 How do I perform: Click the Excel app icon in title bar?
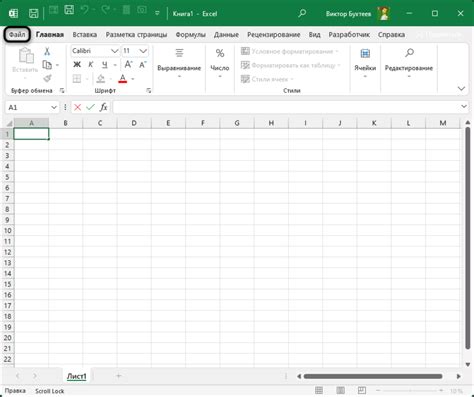13,14
